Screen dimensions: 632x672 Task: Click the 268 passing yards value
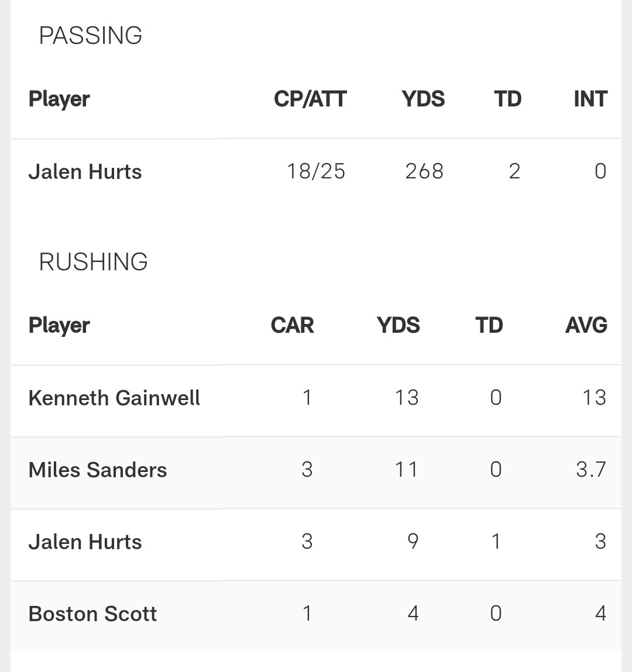point(424,171)
